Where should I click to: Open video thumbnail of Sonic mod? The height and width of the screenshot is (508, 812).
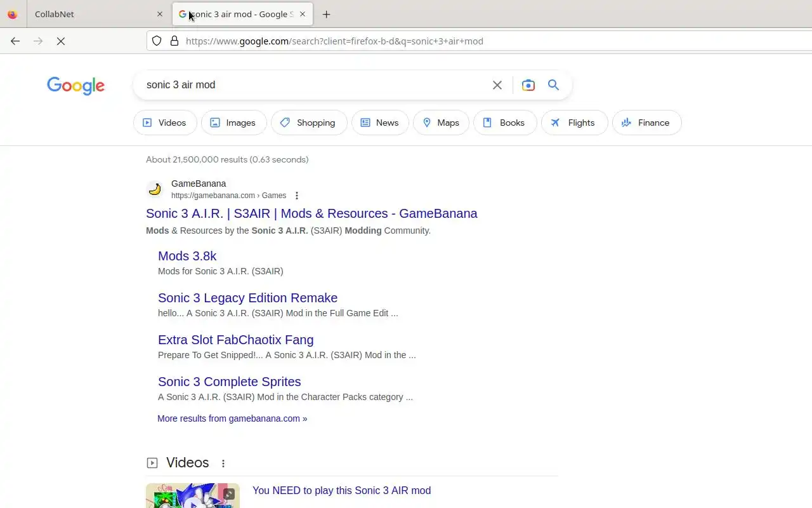tap(193, 496)
